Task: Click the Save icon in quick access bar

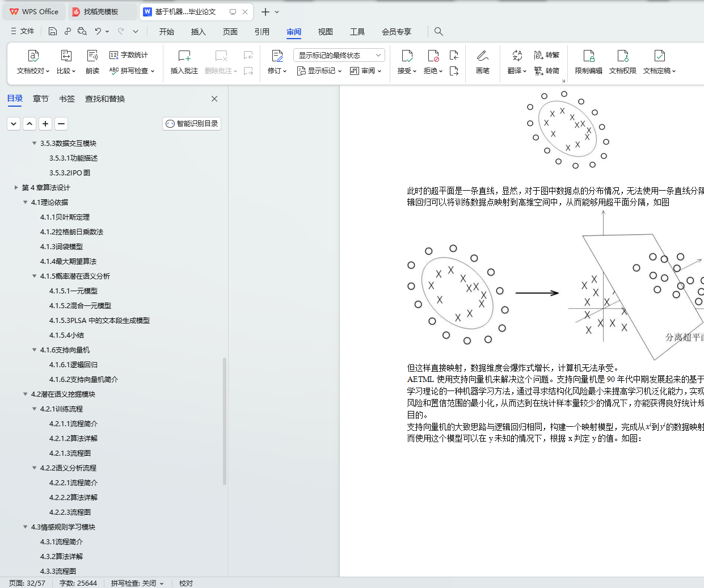Action: (53, 31)
